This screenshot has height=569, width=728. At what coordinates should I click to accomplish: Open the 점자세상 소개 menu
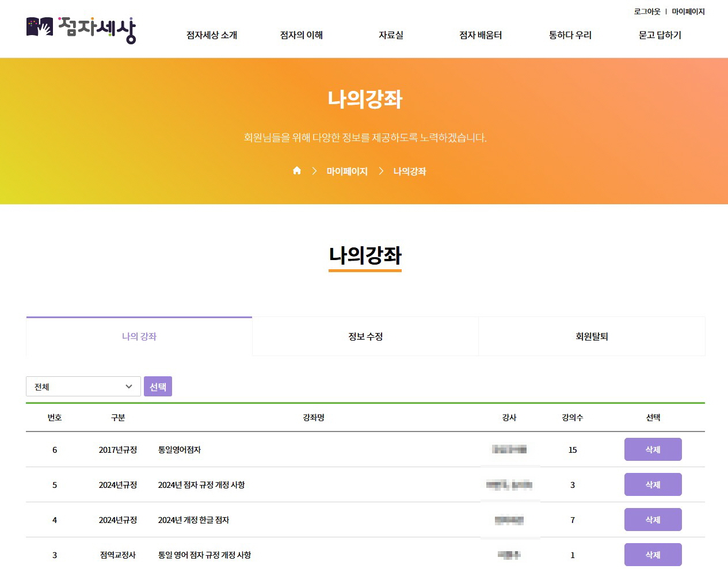point(212,35)
